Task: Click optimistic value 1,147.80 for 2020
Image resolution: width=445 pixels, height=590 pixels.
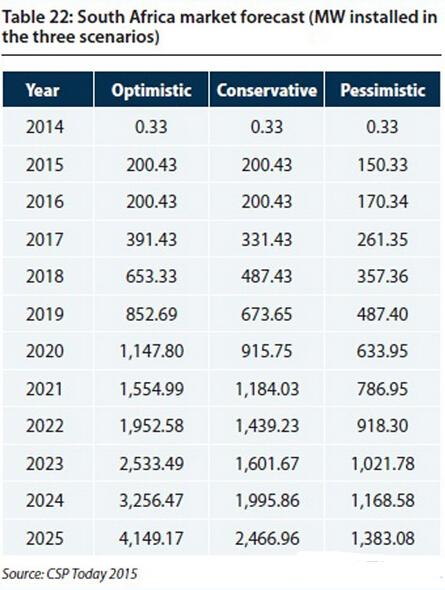Action: [151, 351]
